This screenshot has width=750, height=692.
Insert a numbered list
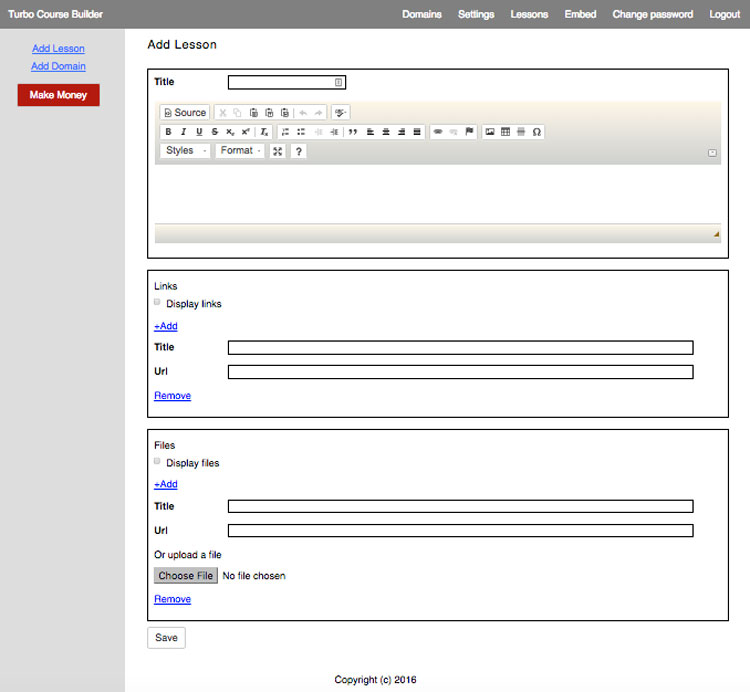pyautogui.click(x=285, y=132)
